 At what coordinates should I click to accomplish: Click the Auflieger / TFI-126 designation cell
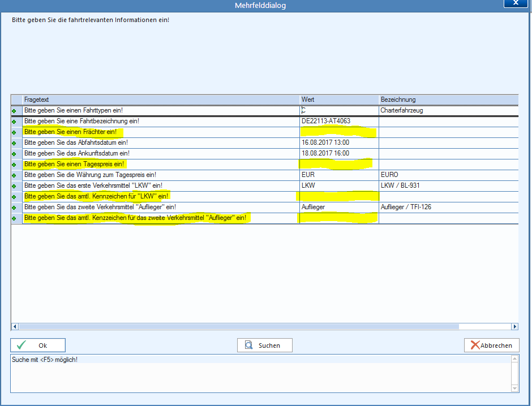tap(449, 207)
